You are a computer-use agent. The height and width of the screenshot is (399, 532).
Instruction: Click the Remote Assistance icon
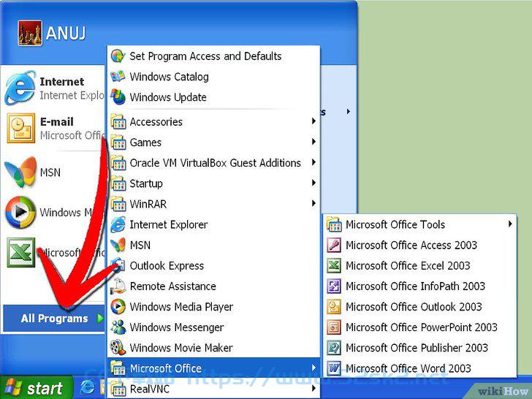tap(118, 286)
